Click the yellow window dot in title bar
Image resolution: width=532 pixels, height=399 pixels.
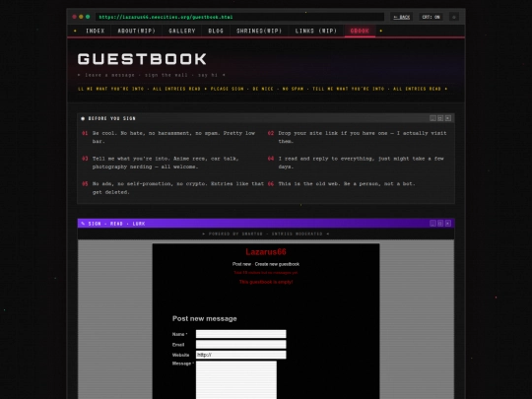click(81, 17)
